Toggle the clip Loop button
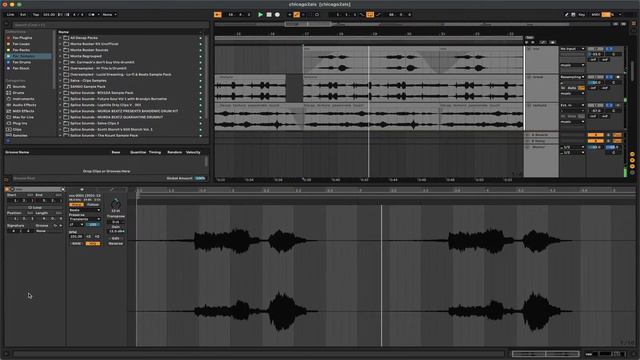 coord(35,207)
